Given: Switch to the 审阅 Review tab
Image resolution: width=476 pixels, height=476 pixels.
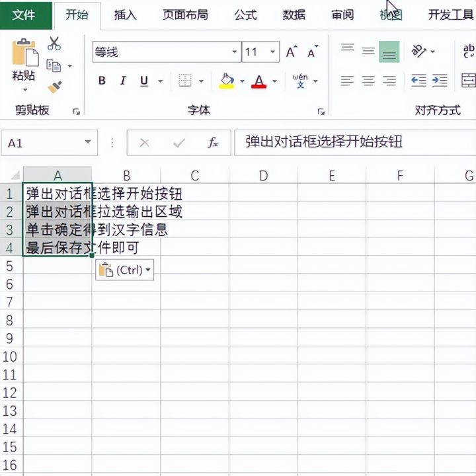Looking at the screenshot, I should point(342,15).
